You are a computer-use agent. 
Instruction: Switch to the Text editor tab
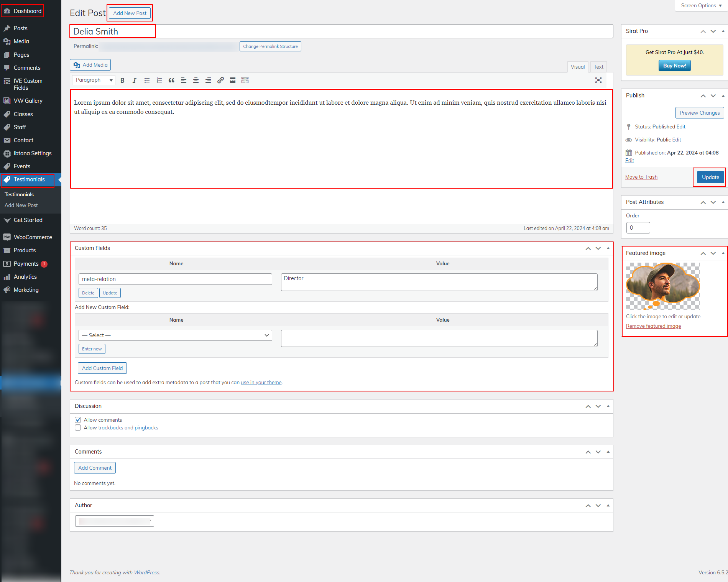(598, 67)
